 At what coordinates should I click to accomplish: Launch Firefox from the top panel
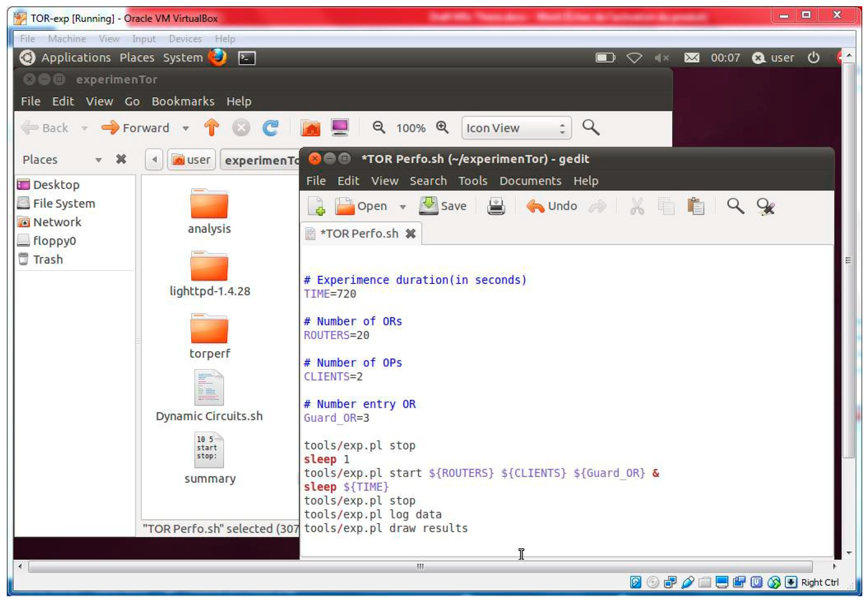(x=218, y=57)
